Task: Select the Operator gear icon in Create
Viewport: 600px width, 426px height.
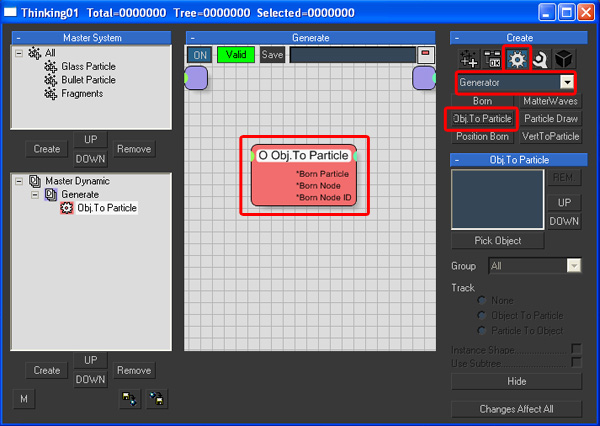Action: click(x=517, y=59)
